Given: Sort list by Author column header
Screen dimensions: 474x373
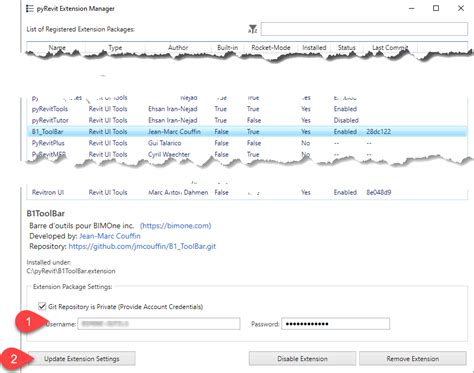Looking at the screenshot, I should (x=178, y=48).
